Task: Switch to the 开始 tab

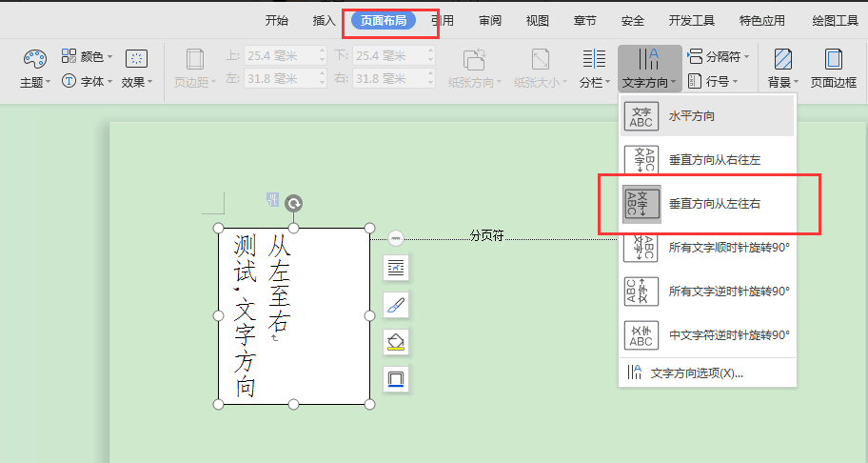Action: (276, 21)
